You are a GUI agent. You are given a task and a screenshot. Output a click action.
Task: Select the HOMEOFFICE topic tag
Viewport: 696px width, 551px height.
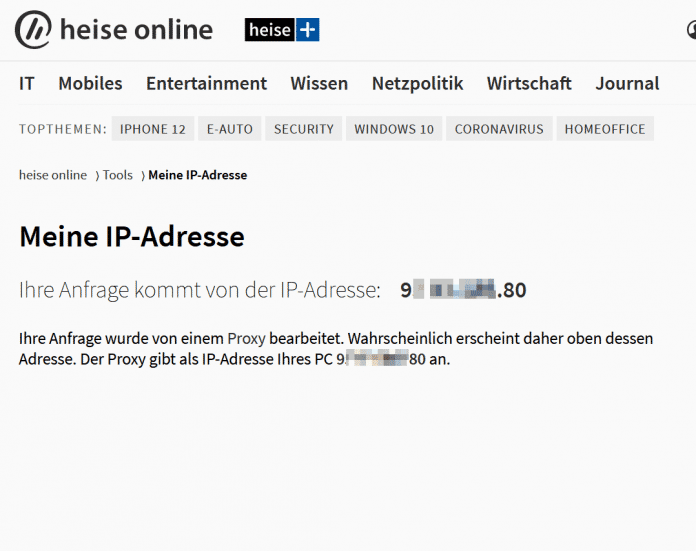click(x=605, y=129)
